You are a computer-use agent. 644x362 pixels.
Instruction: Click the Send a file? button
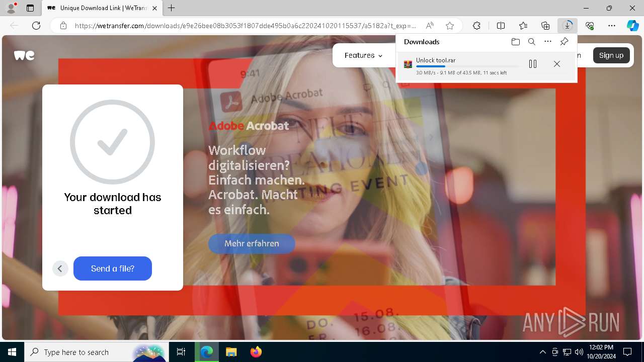(x=113, y=268)
